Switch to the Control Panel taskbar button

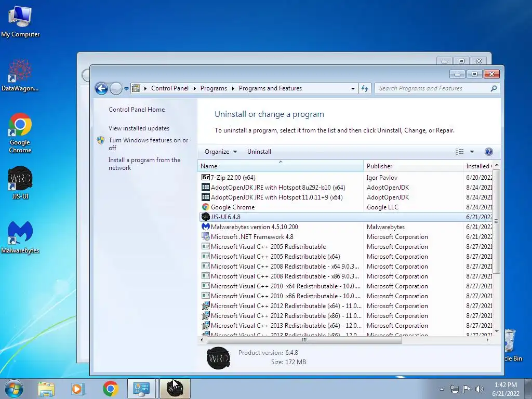pyautogui.click(x=141, y=389)
